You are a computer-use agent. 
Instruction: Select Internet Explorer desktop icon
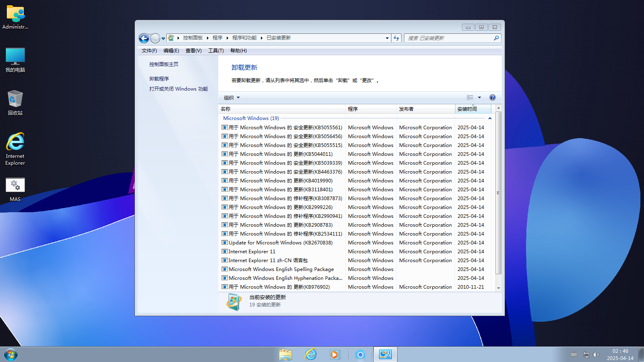coord(15,149)
